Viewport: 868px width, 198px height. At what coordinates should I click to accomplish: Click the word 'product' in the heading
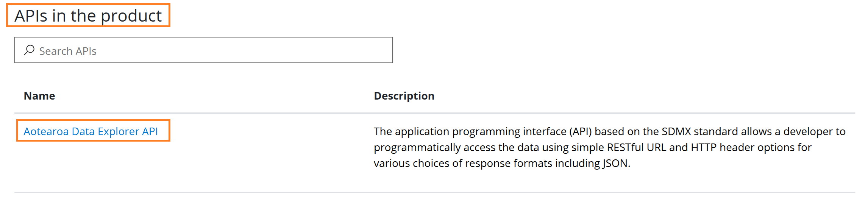131,16
